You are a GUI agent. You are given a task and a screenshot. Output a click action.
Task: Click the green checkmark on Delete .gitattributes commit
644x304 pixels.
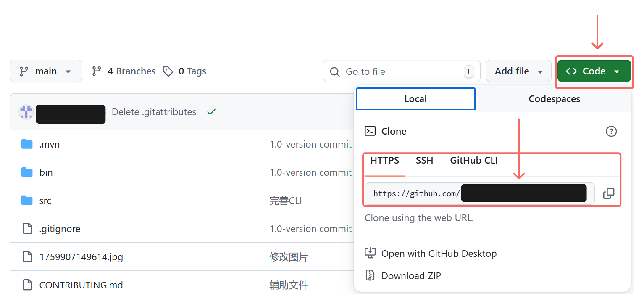click(x=211, y=112)
